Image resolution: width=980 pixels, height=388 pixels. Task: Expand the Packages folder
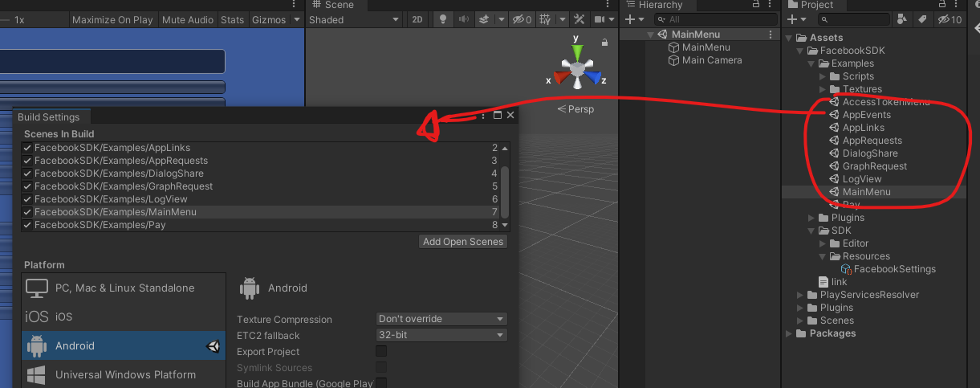click(x=790, y=333)
